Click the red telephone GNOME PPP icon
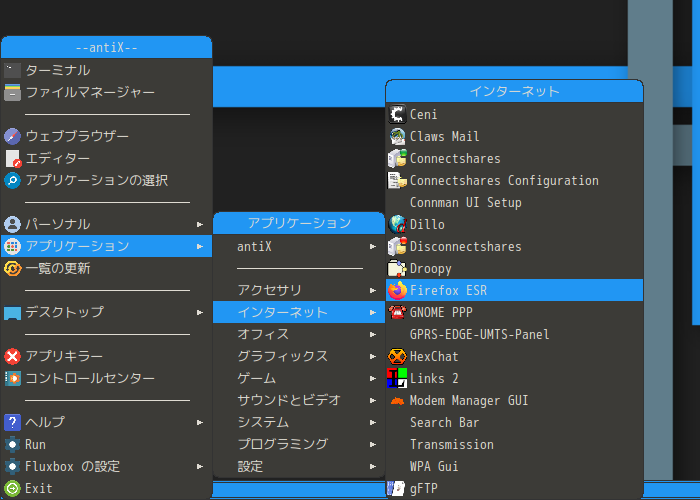This screenshot has width=700, height=500. click(x=397, y=312)
